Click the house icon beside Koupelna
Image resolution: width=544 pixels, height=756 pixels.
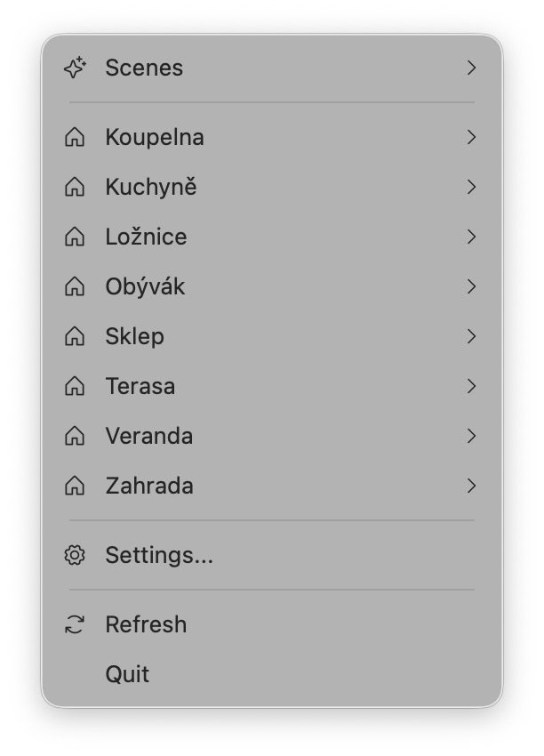75,138
